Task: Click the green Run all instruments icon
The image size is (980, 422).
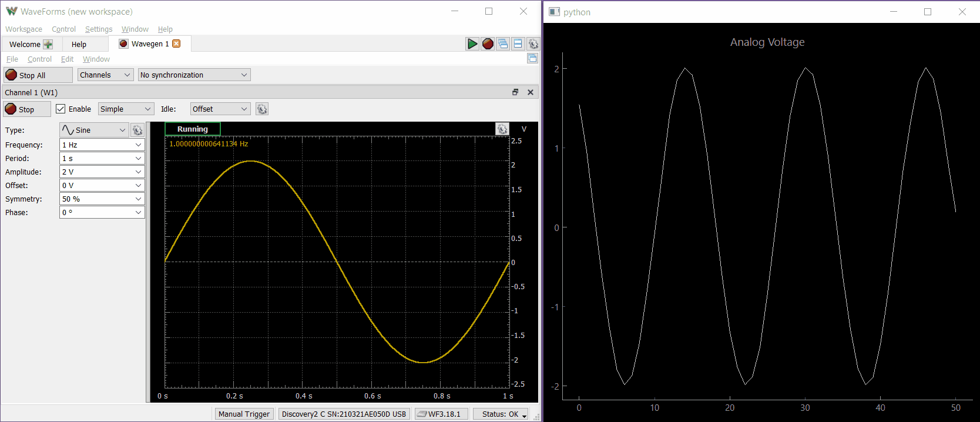Action: (472, 44)
